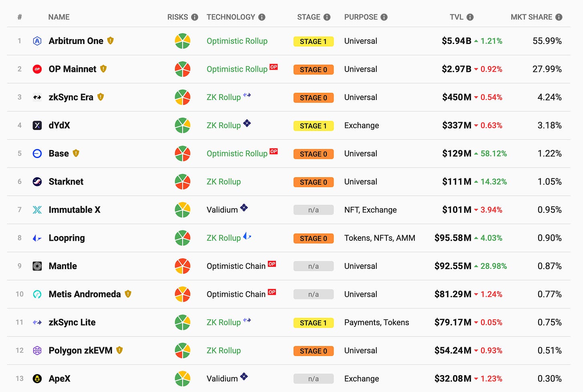
Task: Click the TVL column header
Action: [x=456, y=17]
